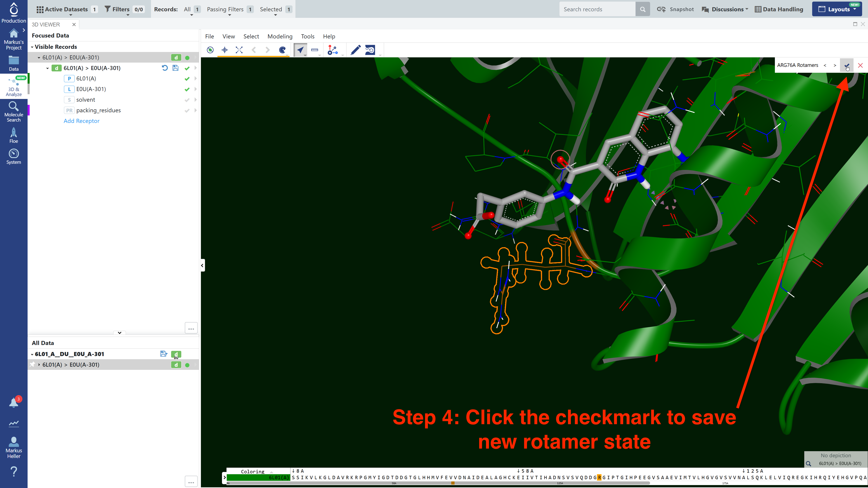Toggle visibility check for 6L01(A) > E0U(A-301)
This screenshot has height=488, width=868.
pos(187,68)
